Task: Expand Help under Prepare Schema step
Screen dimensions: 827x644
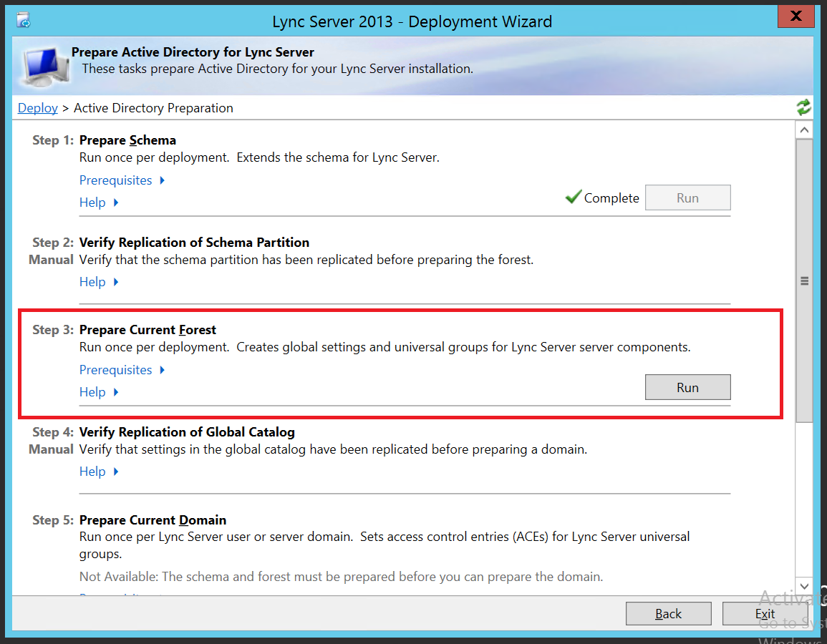Action: (99, 203)
